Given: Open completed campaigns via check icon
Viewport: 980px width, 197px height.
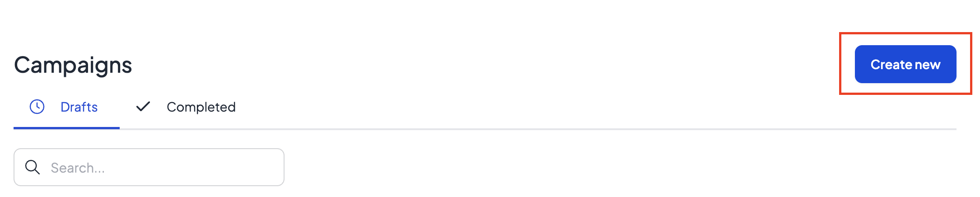Looking at the screenshot, I should coord(143,107).
